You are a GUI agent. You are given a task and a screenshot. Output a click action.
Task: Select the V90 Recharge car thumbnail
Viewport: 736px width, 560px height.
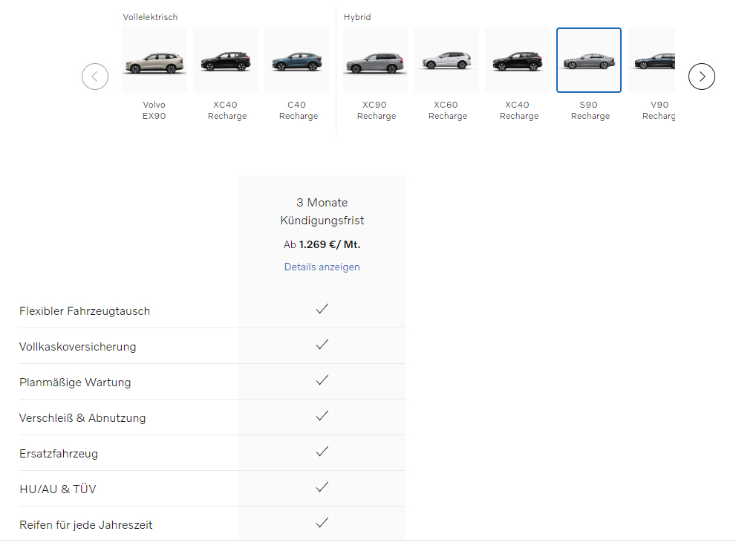click(651, 60)
